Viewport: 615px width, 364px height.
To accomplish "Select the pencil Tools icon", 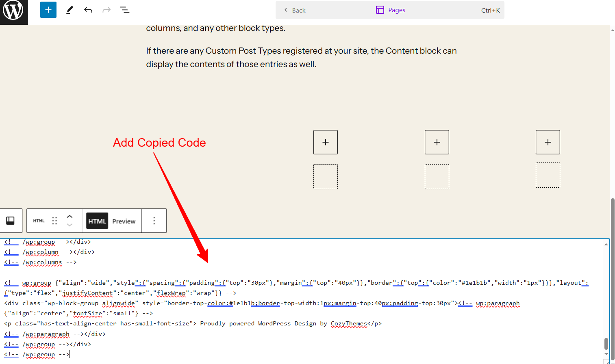I will point(70,10).
